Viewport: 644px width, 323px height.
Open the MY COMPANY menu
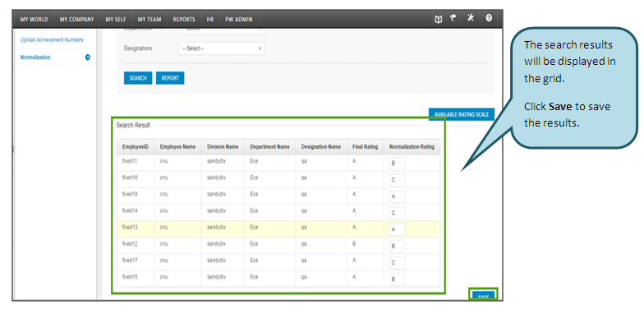pyautogui.click(x=77, y=20)
